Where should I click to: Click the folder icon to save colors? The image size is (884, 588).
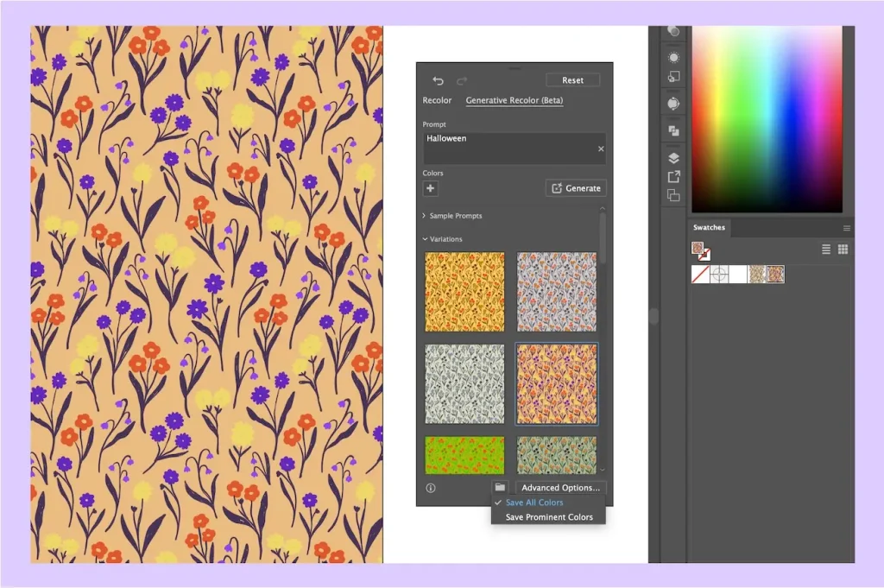tap(500, 488)
